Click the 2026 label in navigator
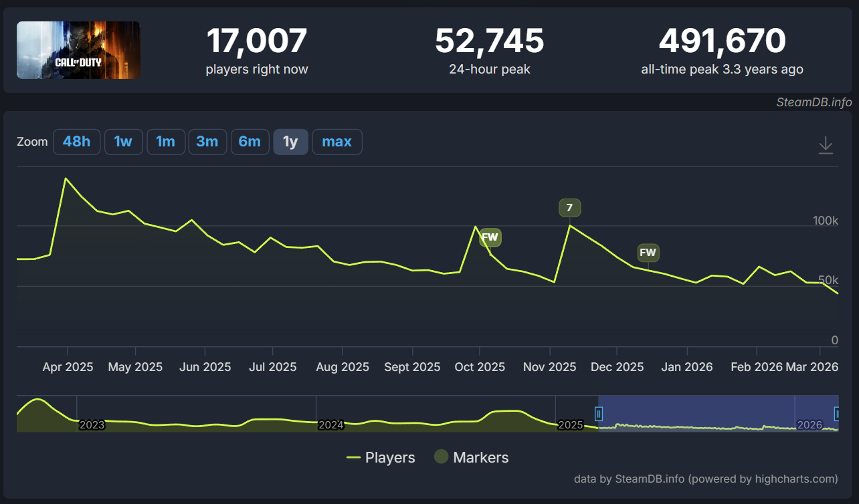Viewport: 859px width, 504px height. pos(809,425)
